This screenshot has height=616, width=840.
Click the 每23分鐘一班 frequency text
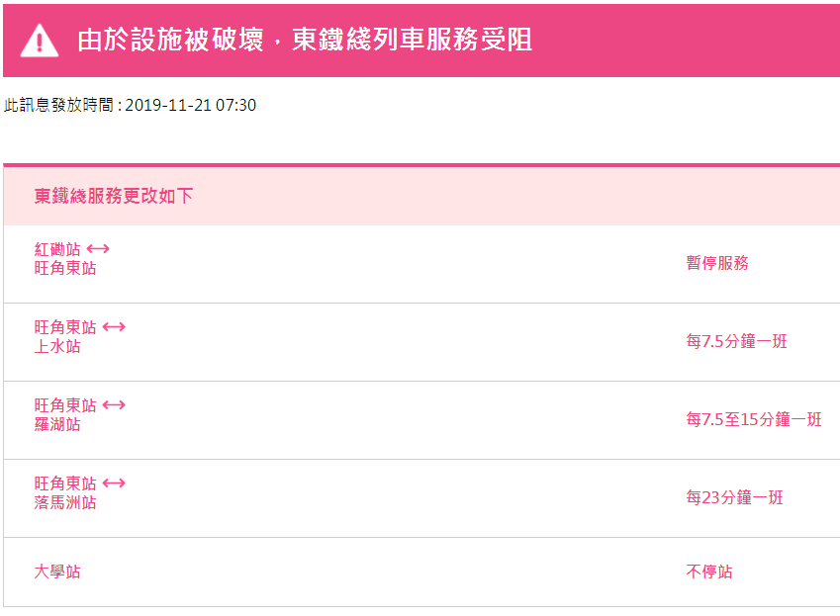click(x=734, y=497)
